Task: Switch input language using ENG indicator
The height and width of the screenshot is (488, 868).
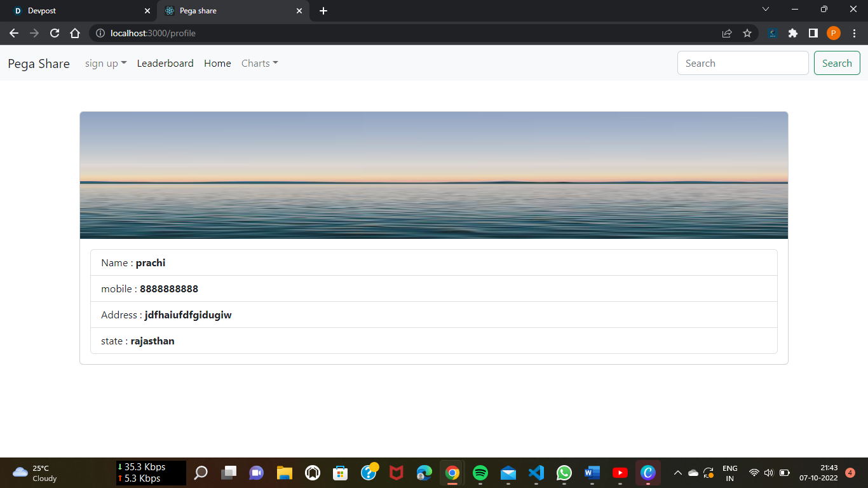Action: click(729, 473)
